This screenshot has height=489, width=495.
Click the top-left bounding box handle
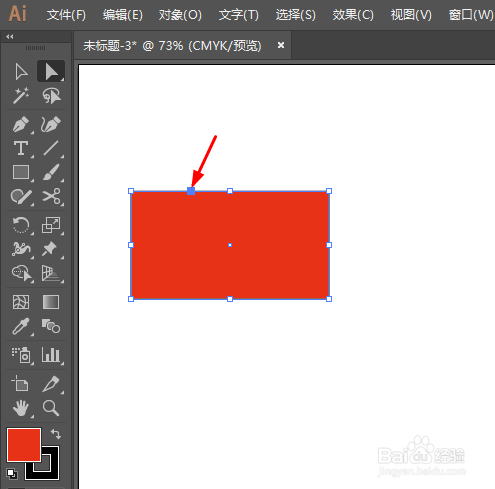pyautogui.click(x=131, y=191)
